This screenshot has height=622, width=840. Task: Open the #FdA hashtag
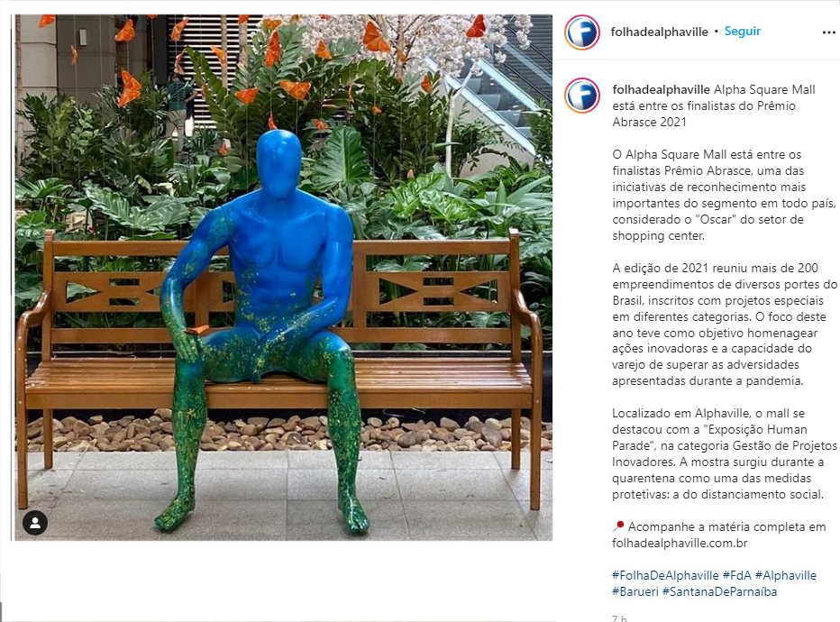click(x=736, y=575)
